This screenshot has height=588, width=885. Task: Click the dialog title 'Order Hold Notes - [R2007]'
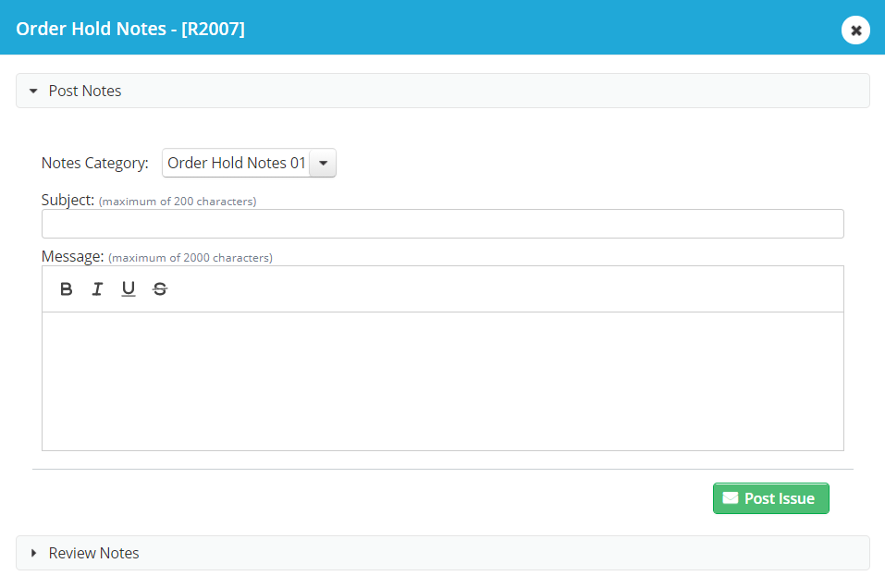click(130, 29)
